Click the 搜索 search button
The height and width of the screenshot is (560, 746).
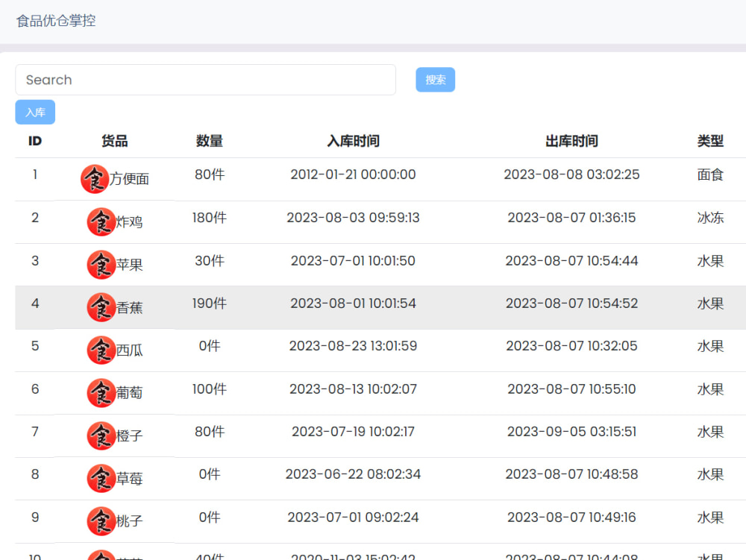click(x=436, y=80)
